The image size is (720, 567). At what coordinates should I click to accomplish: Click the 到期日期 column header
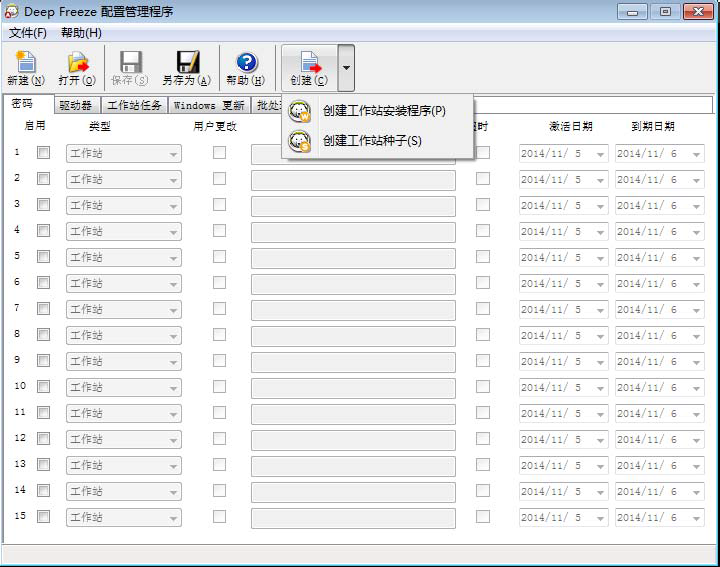coord(652,126)
